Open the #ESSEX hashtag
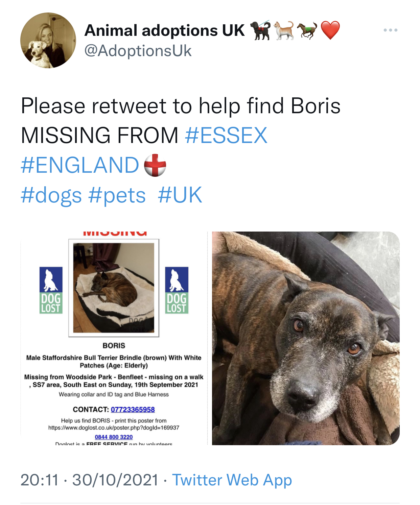The height and width of the screenshot is (505, 420). coord(226,135)
